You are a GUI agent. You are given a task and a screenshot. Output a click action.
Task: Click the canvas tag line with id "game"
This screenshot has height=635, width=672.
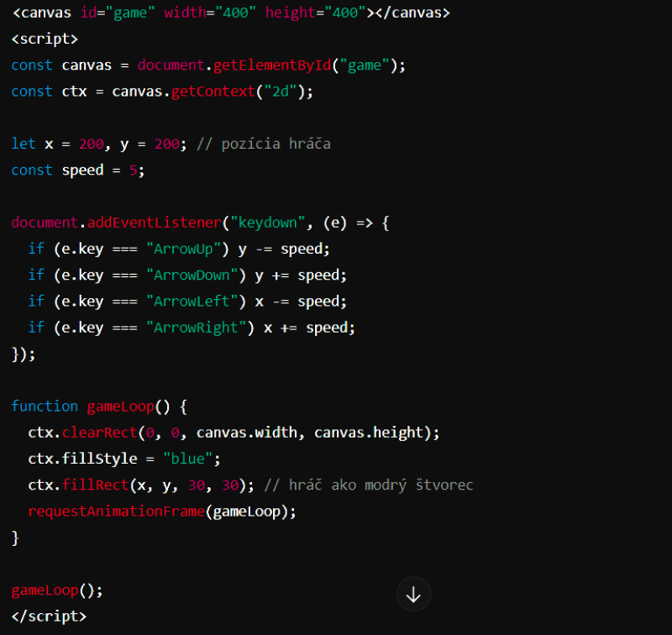231,13
